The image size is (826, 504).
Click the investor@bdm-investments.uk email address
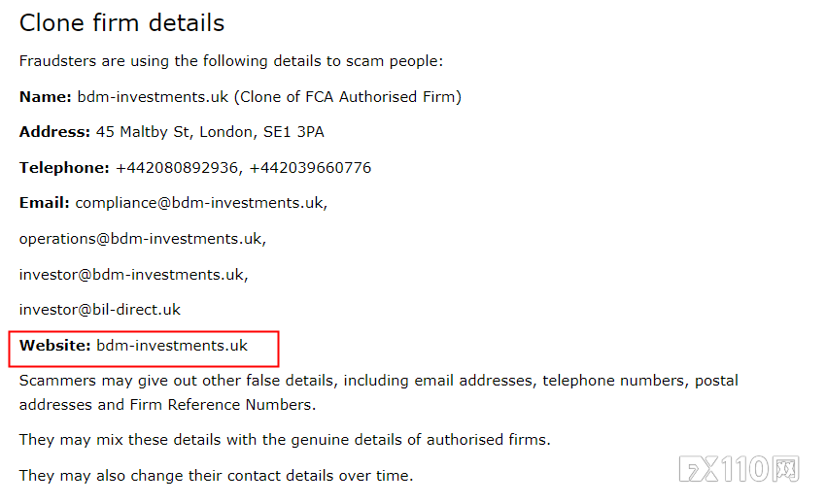click(x=133, y=275)
